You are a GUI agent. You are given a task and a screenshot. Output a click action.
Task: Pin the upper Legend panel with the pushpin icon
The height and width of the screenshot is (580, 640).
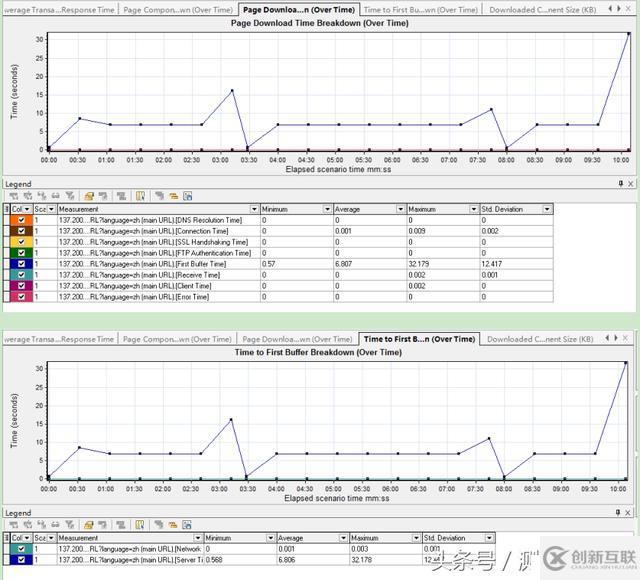(621, 184)
